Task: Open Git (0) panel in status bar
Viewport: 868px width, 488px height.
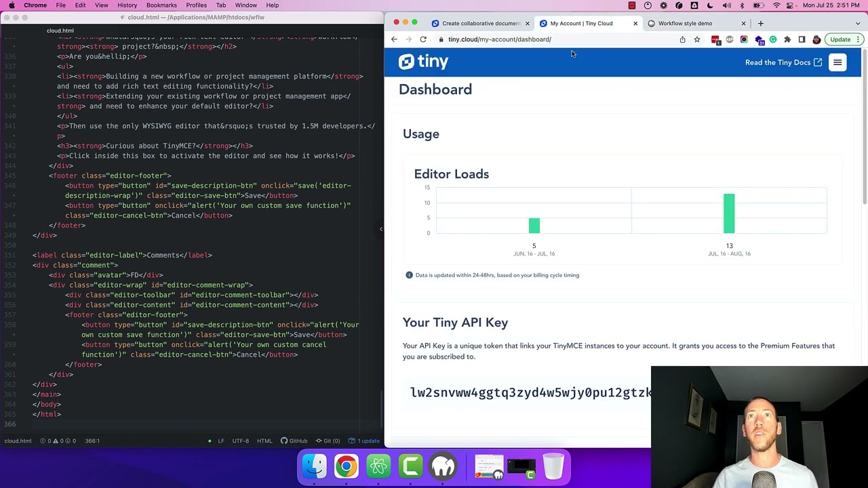Action: (328, 441)
